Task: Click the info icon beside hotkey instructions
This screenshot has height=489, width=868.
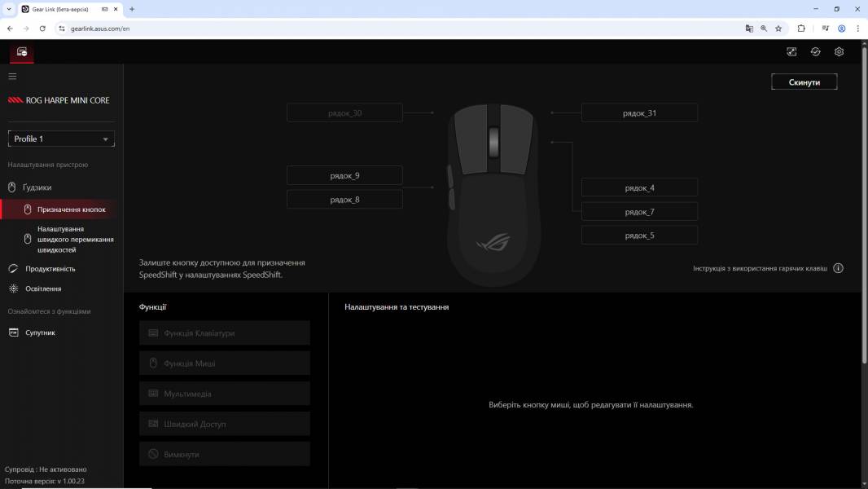Action: click(x=838, y=267)
